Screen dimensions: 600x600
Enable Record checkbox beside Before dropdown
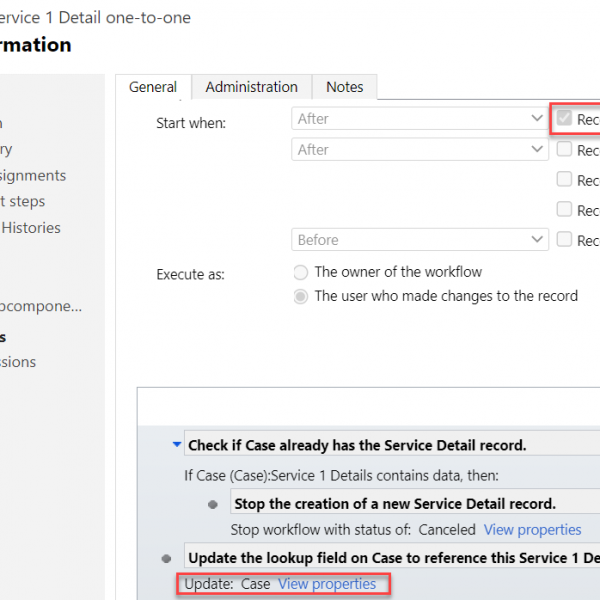click(x=564, y=240)
